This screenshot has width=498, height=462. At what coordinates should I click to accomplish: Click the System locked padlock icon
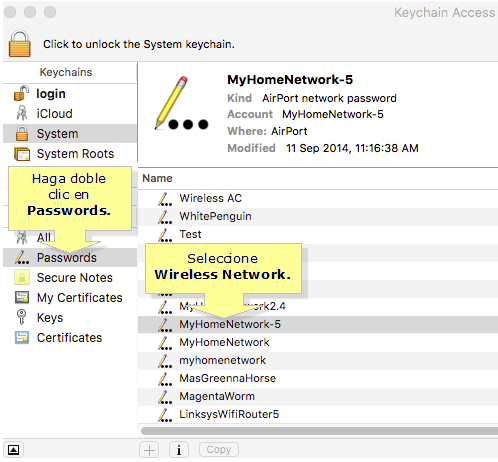(22, 133)
